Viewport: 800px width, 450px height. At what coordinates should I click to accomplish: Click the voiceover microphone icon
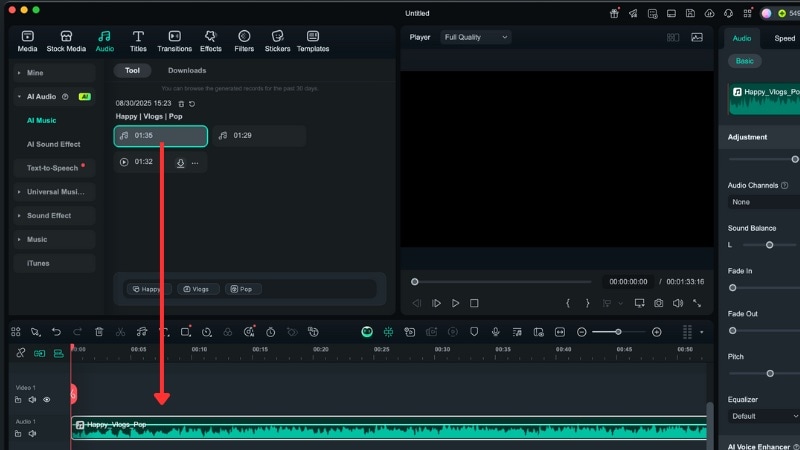tap(495, 332)
